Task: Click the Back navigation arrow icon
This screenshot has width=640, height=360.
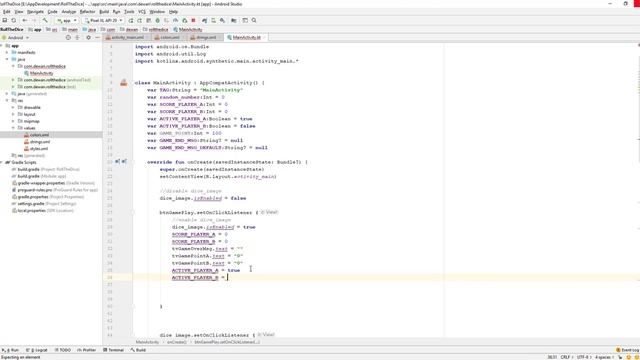Action: pyautogui.click(x=25, y=20)
